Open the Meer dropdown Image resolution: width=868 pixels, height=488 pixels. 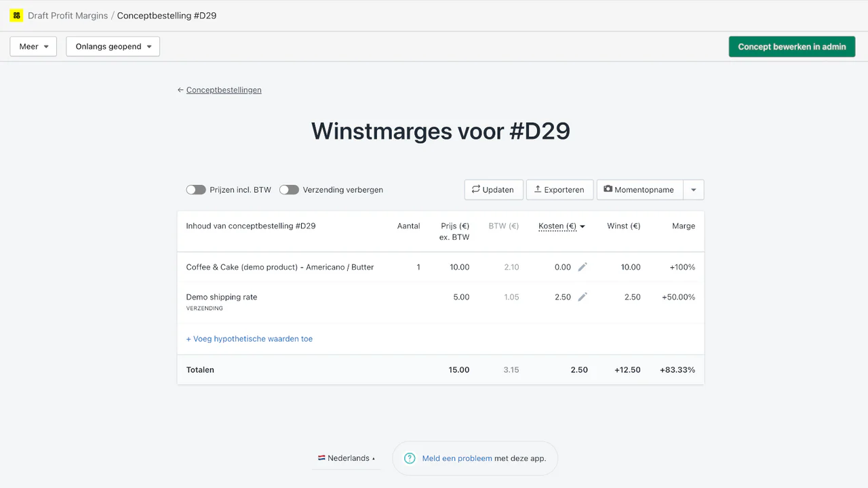coord(33,47)
